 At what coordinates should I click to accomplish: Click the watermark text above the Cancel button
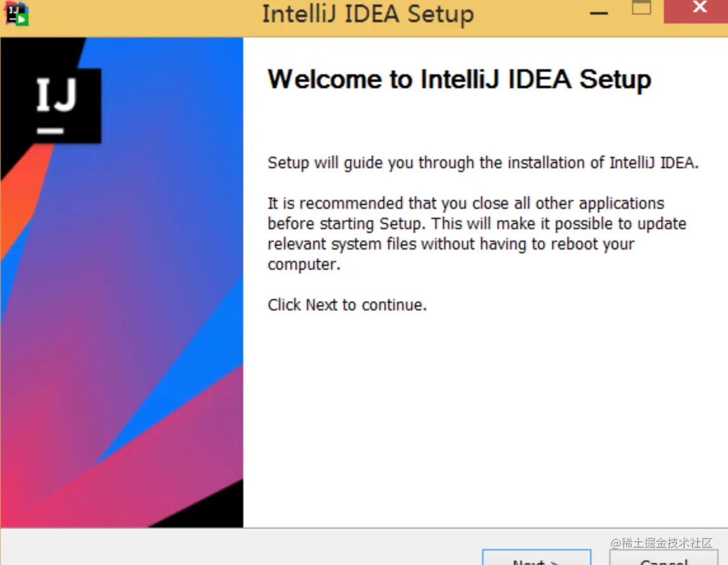661,543
